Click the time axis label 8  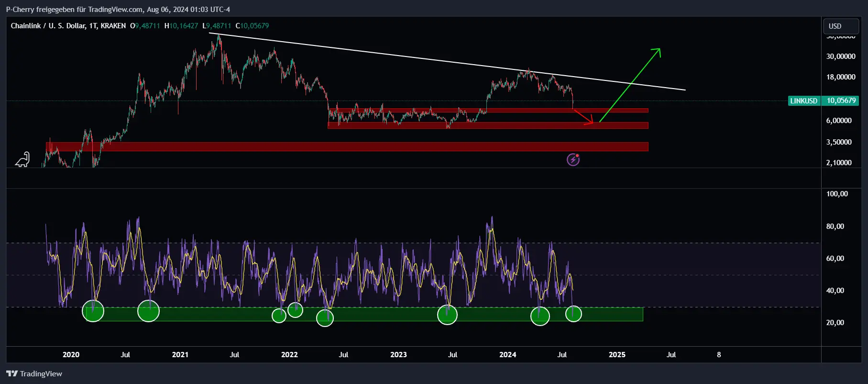pos(719,355)
